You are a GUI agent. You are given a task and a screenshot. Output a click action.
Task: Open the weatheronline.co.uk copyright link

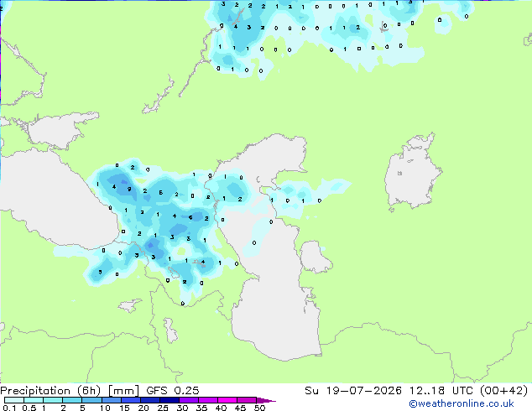coord(461,403)
